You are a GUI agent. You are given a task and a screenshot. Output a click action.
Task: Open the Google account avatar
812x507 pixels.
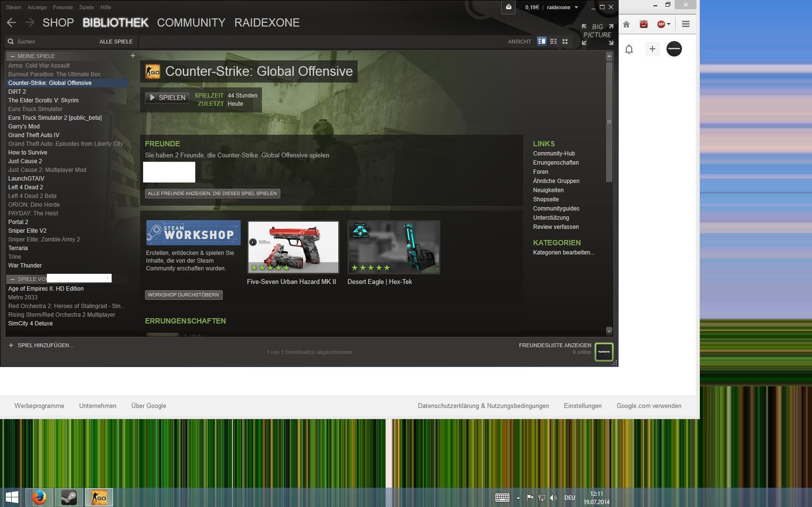coord(674,49)
